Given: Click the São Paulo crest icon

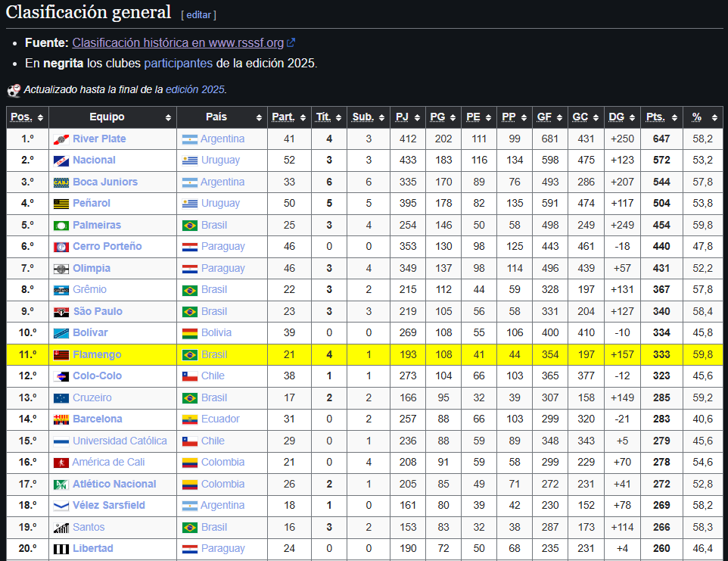Looking at the screenshot, I should click(61, 312).
